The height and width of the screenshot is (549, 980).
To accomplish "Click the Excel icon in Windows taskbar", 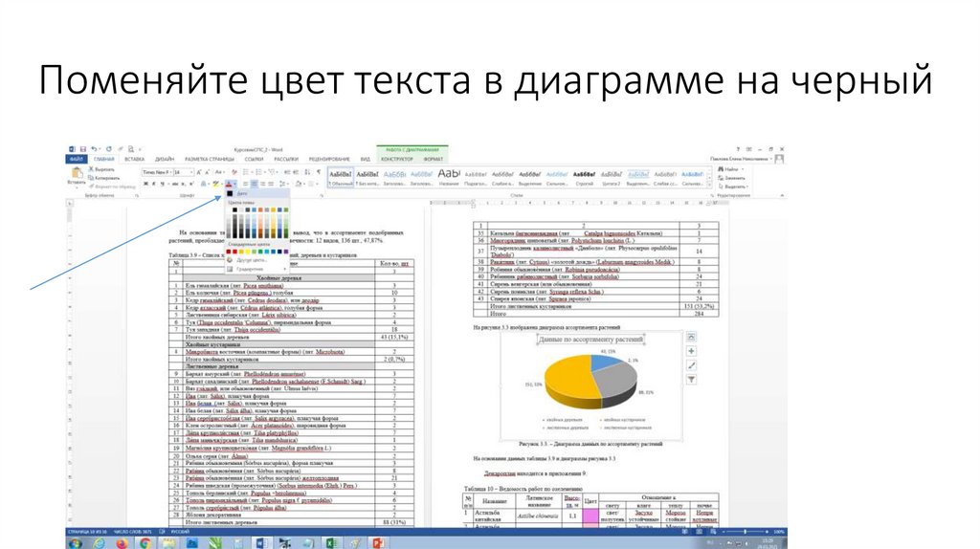I will click(331, 542).
